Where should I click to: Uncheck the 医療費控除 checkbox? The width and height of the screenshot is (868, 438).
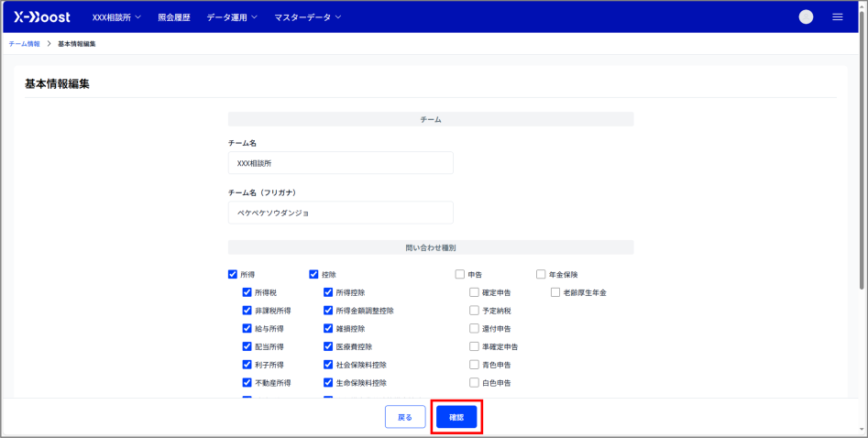coord(328,346)
